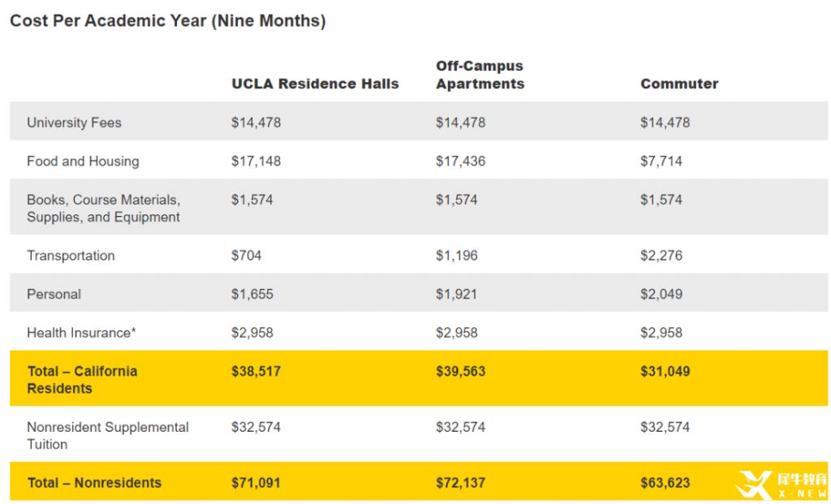Click the Off-Campus Apartments column header

click(480, 75)
